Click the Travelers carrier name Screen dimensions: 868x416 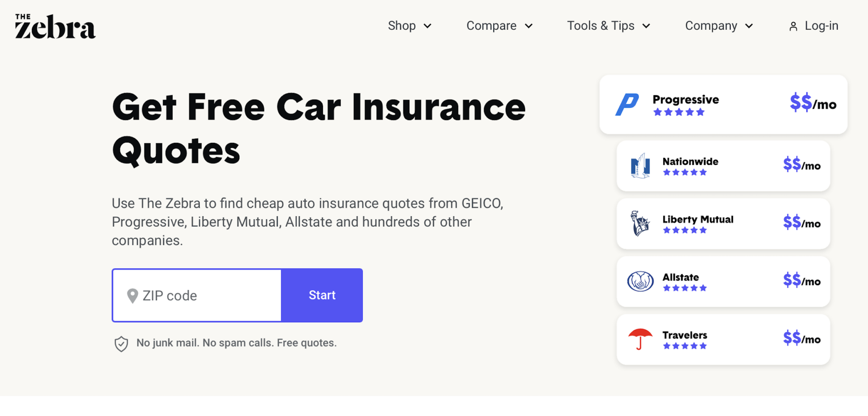tap(684, 335)
